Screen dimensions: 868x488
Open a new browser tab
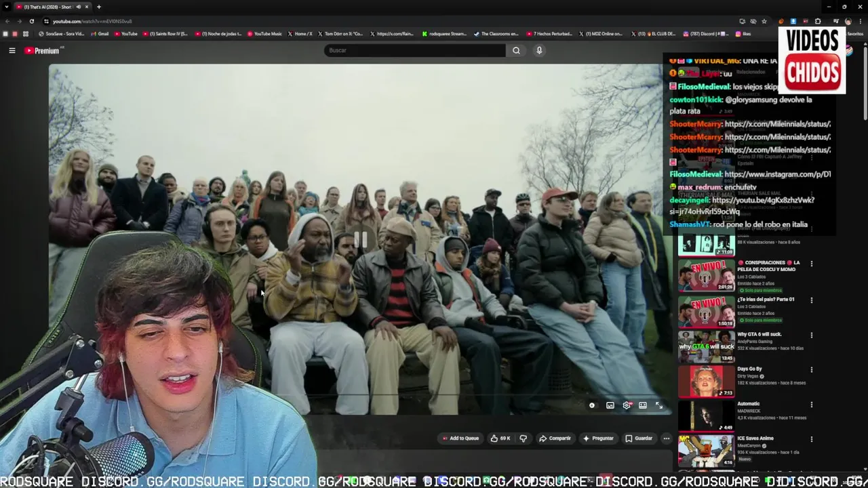pyautogui.click(x=99, y=7)
